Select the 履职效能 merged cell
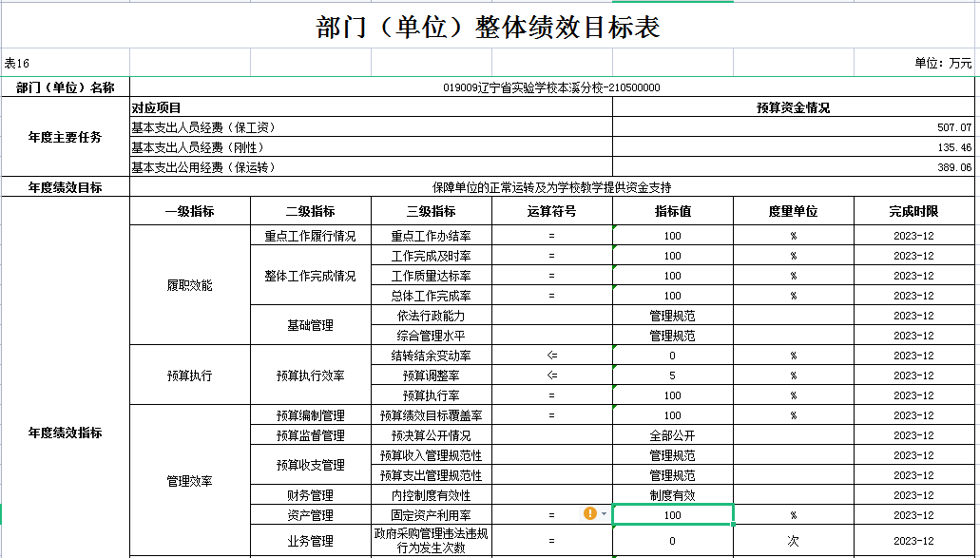The image size is (980, 558). [x=190, y=285]
